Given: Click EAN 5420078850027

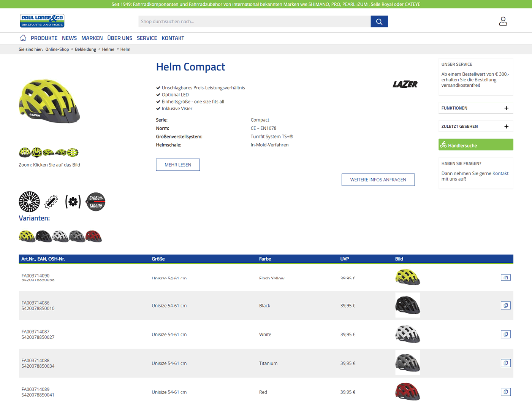Looking at the screenshot, I should tap(38, 337).
